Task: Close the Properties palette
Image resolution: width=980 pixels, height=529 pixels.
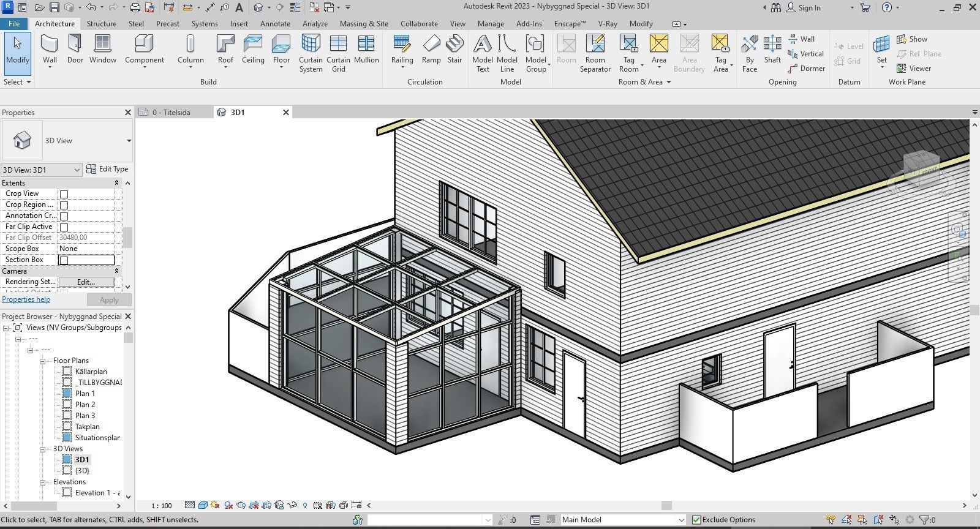Action: pyautogui.click(x=128, y=113)
